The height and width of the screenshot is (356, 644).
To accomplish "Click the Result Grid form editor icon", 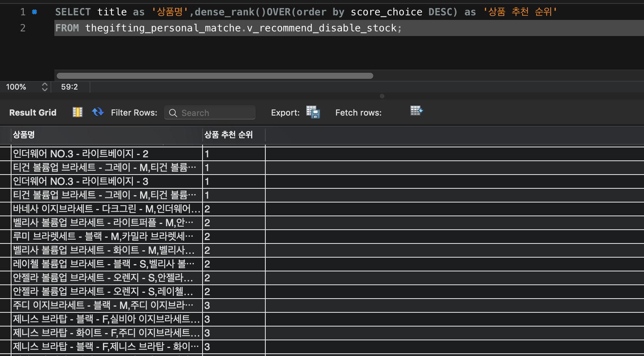I will [78, 112].
